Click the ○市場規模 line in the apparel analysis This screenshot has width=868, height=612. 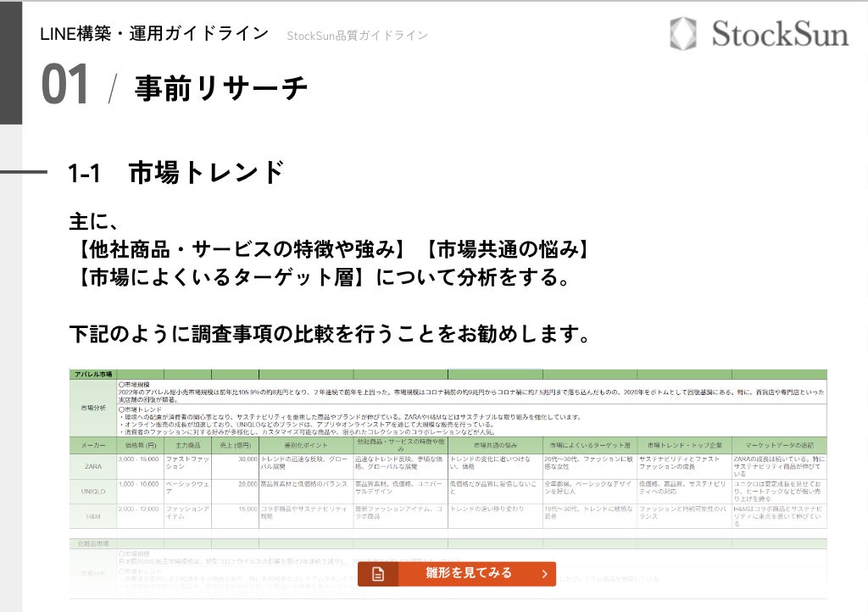(x=134, y=384)
